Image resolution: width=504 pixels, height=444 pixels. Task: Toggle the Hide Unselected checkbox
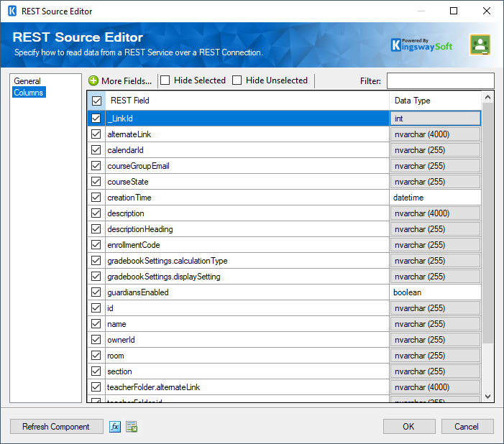(237, 80)
